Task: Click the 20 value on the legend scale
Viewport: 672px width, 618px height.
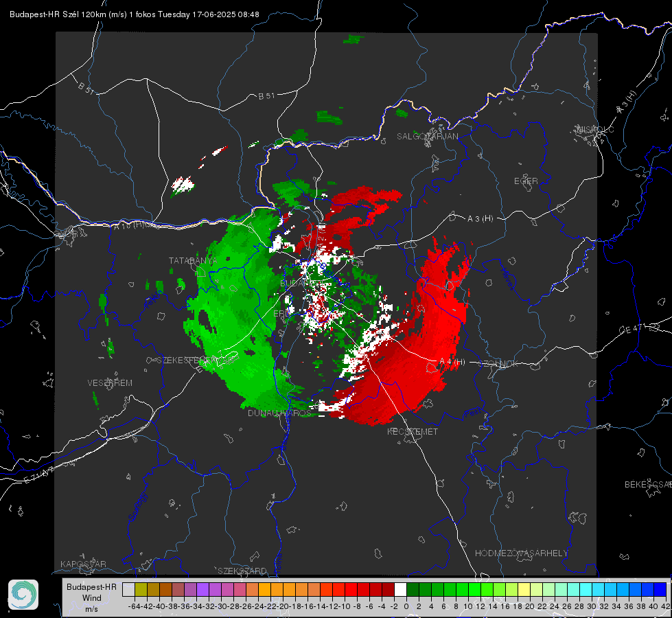Action: [530, 606]
